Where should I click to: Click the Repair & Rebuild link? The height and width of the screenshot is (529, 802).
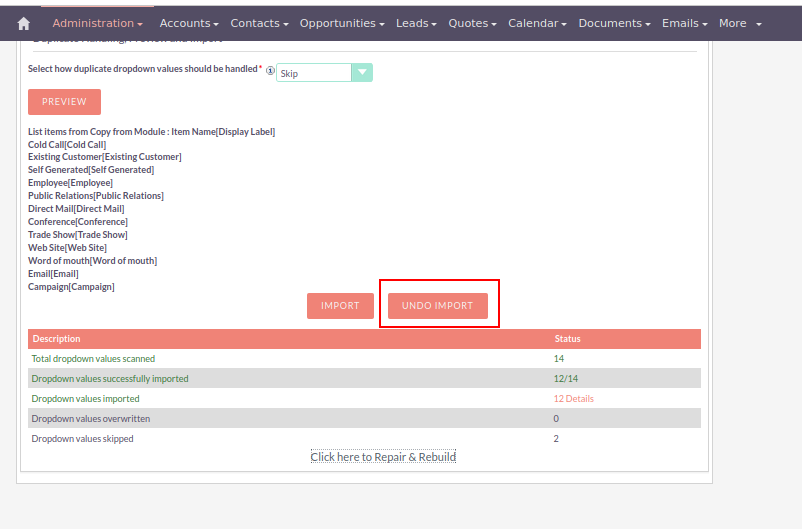coord(383,457)
